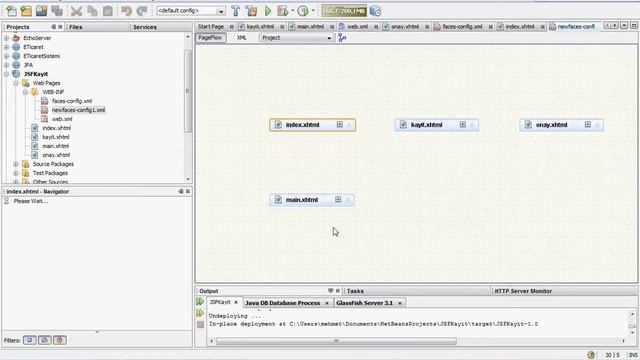Stop the running build in Output
Screen dimensions: 640x360
tap(200, 324)
